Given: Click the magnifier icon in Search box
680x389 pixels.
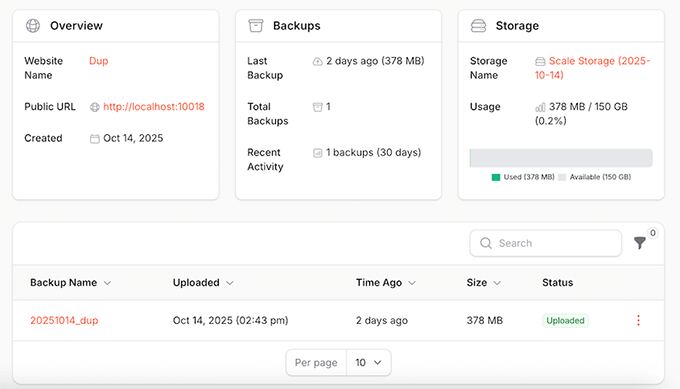Looking at the screenshot, I should 486,243.
